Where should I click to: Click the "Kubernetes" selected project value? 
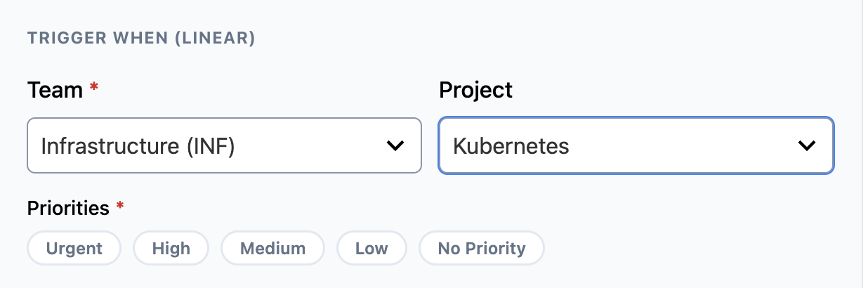pyautogui.click(x=511, y=146)
